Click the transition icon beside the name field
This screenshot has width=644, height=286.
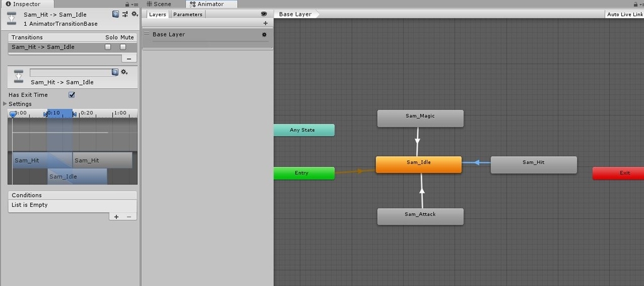[18, 77]
